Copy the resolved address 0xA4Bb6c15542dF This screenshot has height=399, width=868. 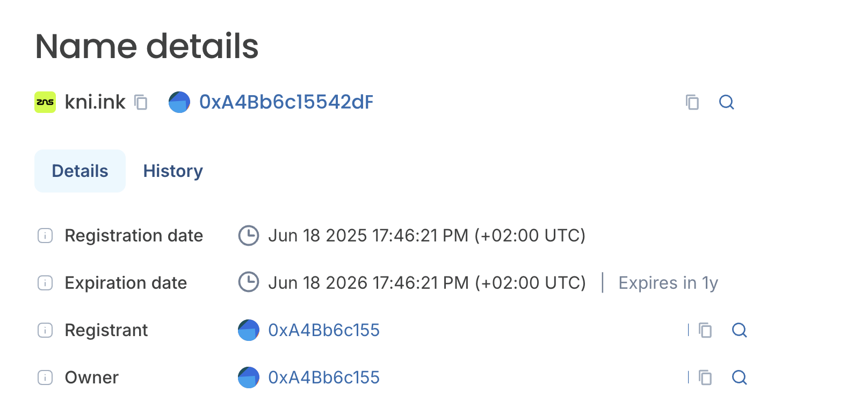pyautogui.click(x=692, y=102)
